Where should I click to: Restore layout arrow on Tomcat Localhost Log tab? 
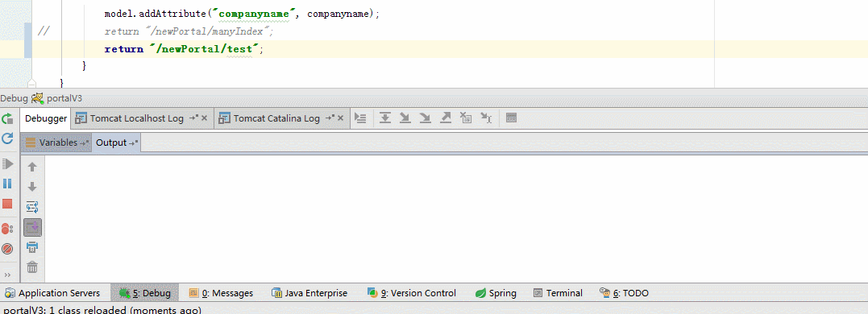pos(193,118)
